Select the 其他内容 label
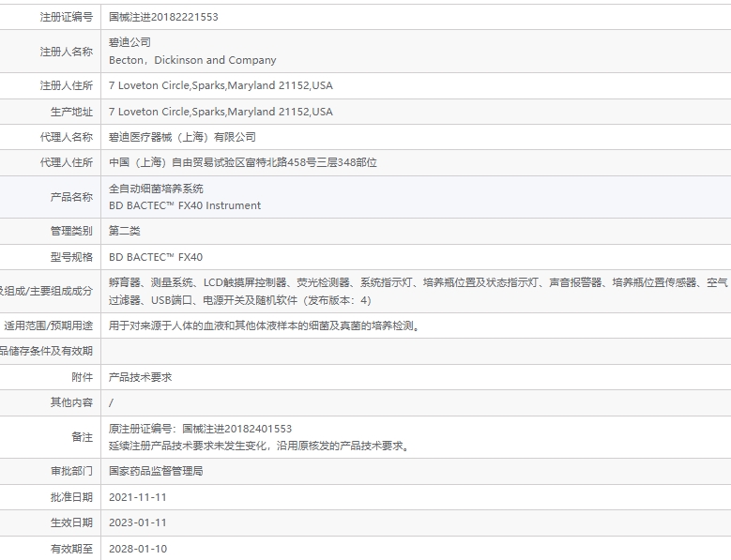 click(71, 402)
